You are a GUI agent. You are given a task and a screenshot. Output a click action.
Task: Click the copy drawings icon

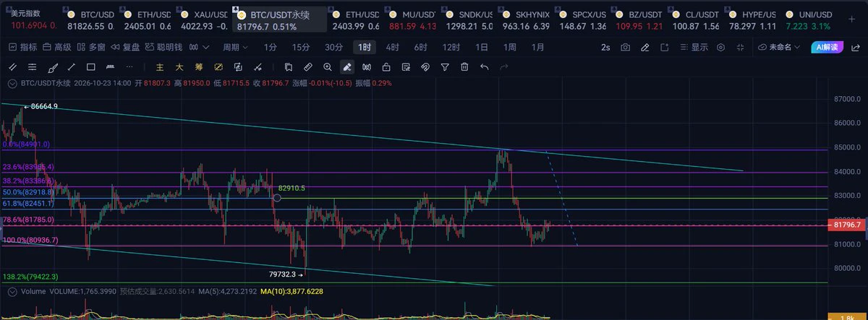pos(288,67)
